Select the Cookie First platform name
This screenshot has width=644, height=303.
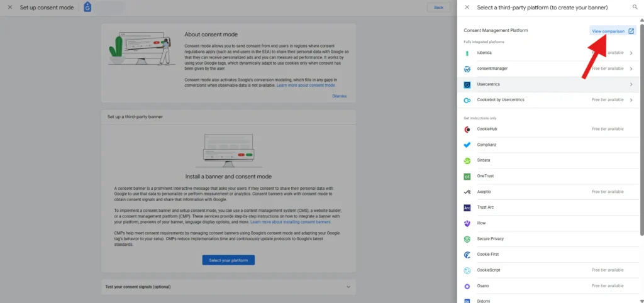point(488,254)
